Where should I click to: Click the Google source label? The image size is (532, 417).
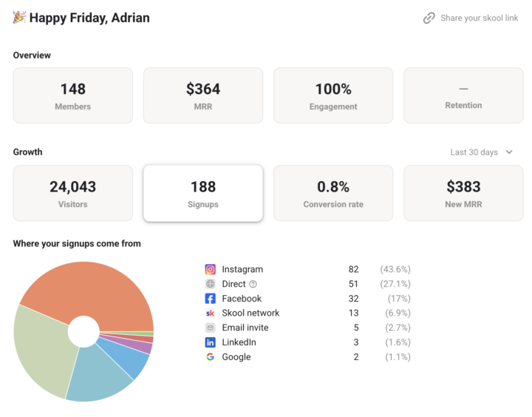click(x=236, y=357)
